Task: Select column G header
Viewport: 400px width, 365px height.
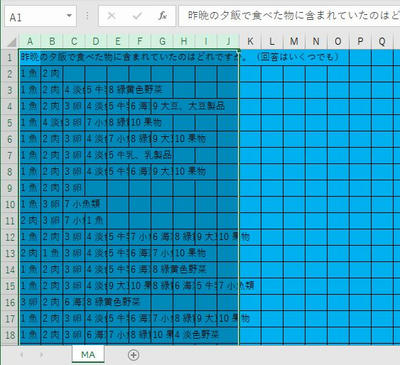Action: [x=162, y=41]
